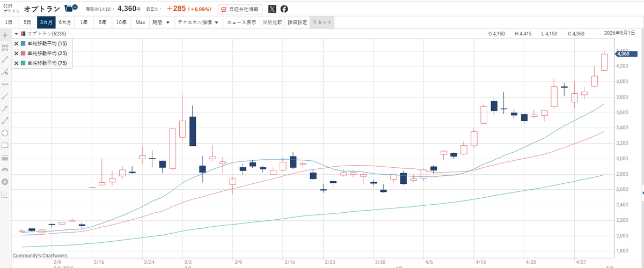Click the +285 price change value
The width and height of the screenshot is (644, 268).
point(176,9)
